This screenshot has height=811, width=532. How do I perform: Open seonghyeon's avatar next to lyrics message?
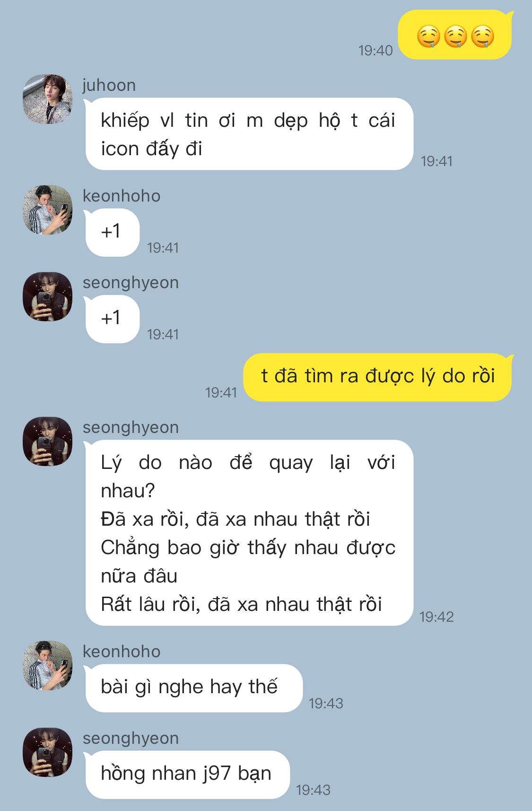click(x=47, y=441)
